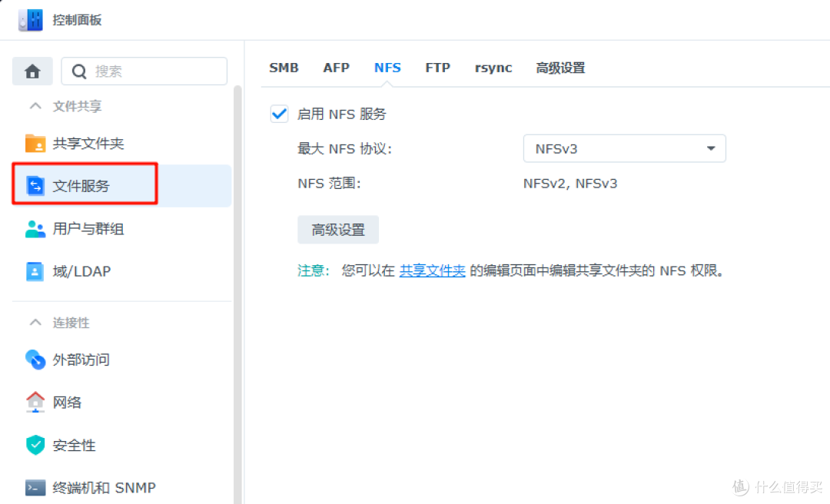Open the 最大 NFS 协议 dropdown
Image resolution: width=830 pixels, height=504 pixels.
click(x=624, y=148)
